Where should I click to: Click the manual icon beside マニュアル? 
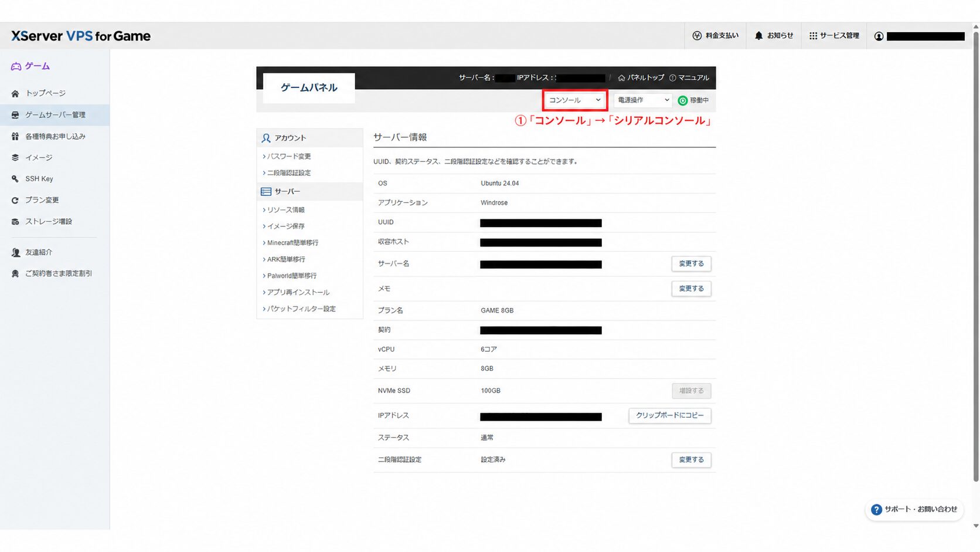click(x=672, y=77)
